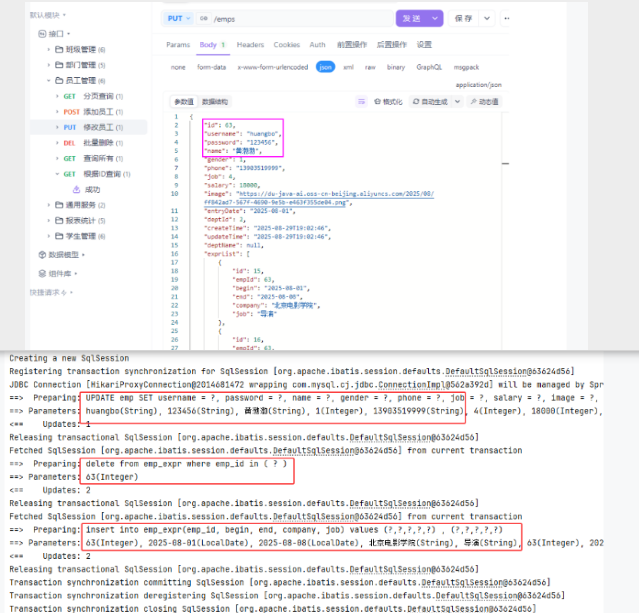Click the 成功 response example icon

76,188
